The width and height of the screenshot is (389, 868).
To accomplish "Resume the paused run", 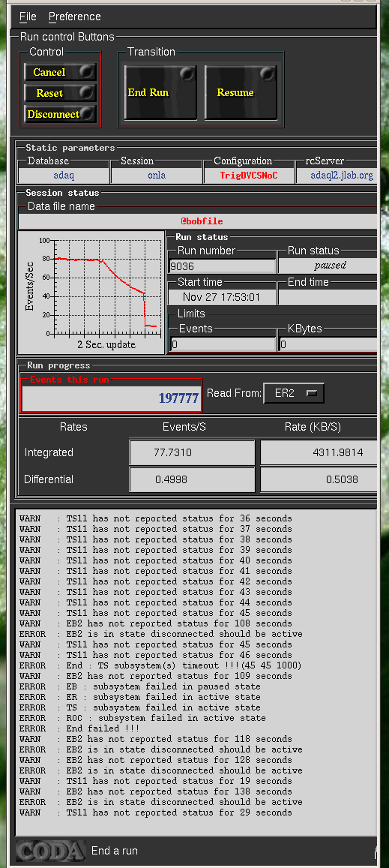I will 240,92.
